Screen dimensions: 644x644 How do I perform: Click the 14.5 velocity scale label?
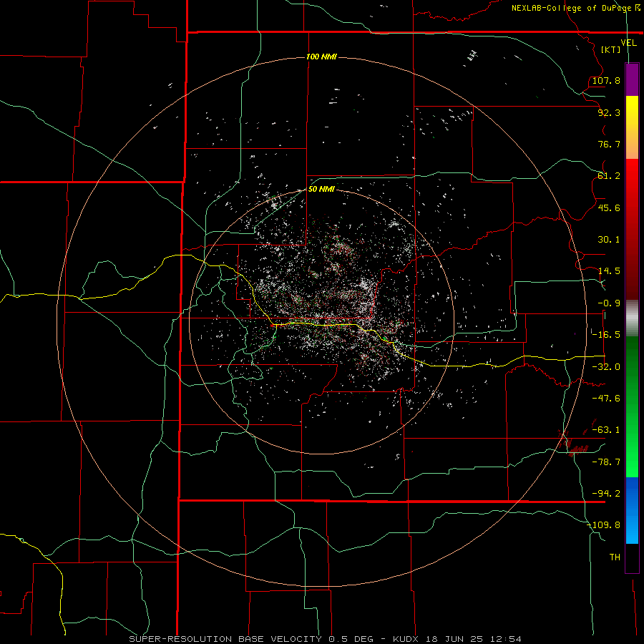click(x=609, y=271)
